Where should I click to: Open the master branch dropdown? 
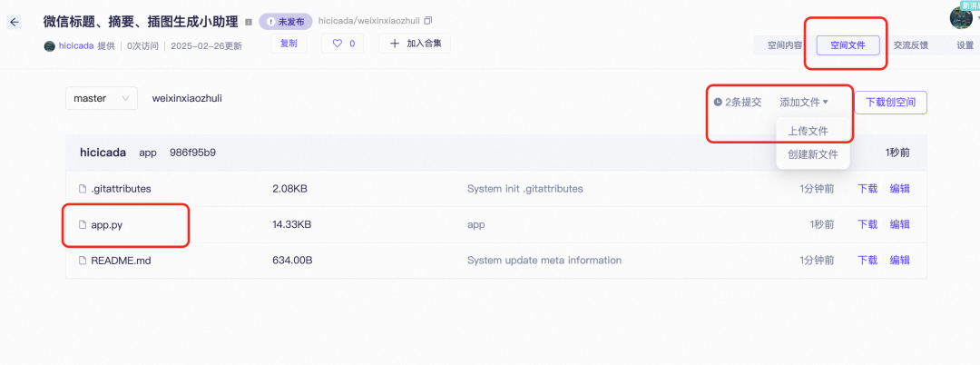click(x=101, y=98)
